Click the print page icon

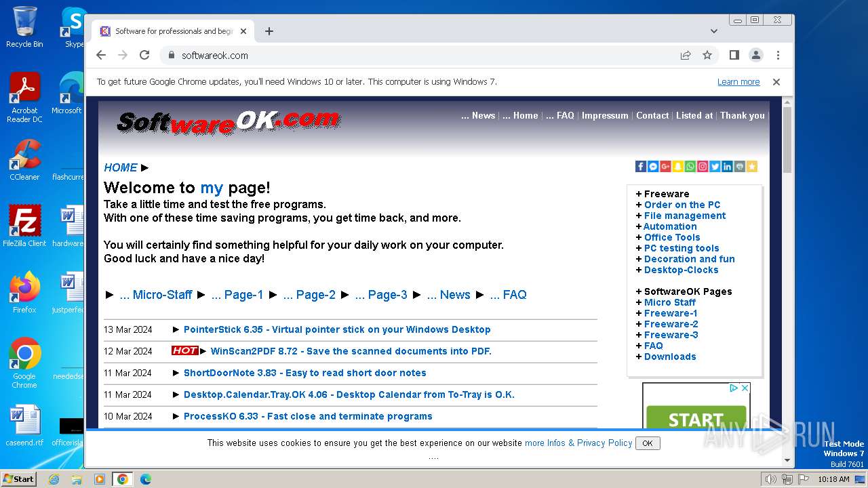(739, 167)
